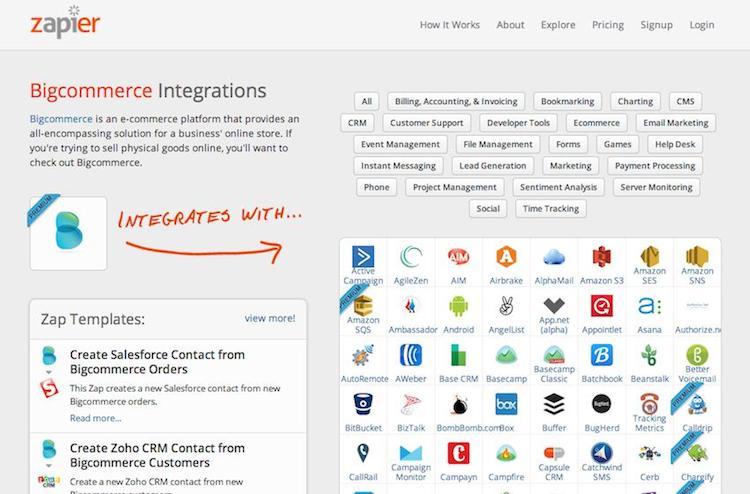The height and width of the screenshot is (494, 750).
Task: Click the Base CRM icon
Action: tap(458, 355)
